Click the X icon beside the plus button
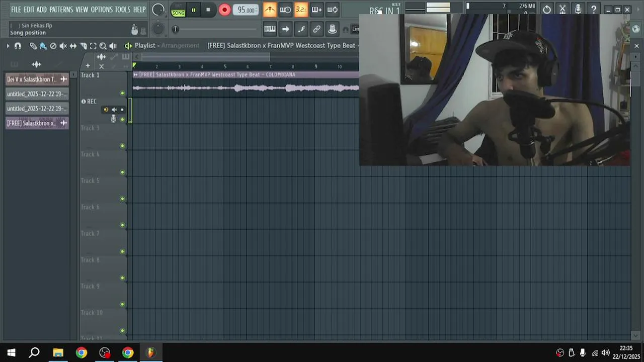The width and height of the screenshot is (644, 362). [x=101, y=66]
